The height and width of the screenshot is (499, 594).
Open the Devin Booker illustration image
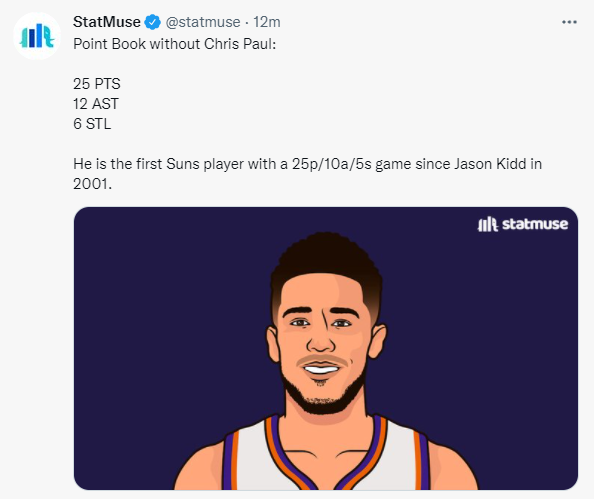pyautogui.click(x=326, y=348)
